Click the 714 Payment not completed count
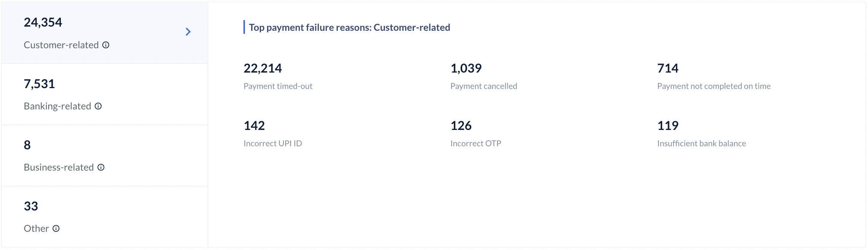This screenshot has height=250, width=868. tap(668, 68)
